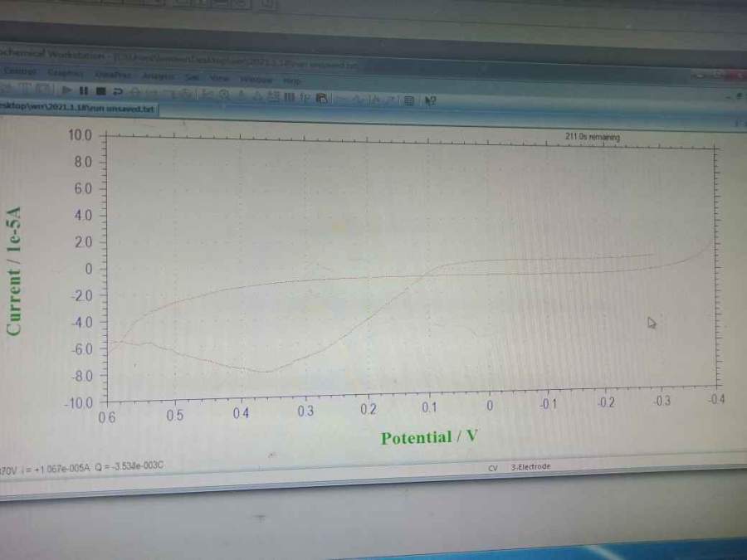Image resolution: width=747 pixels, height=560 pixels.
Task: Click the -10.0 current axis tick label
Action: click(79, 403)
